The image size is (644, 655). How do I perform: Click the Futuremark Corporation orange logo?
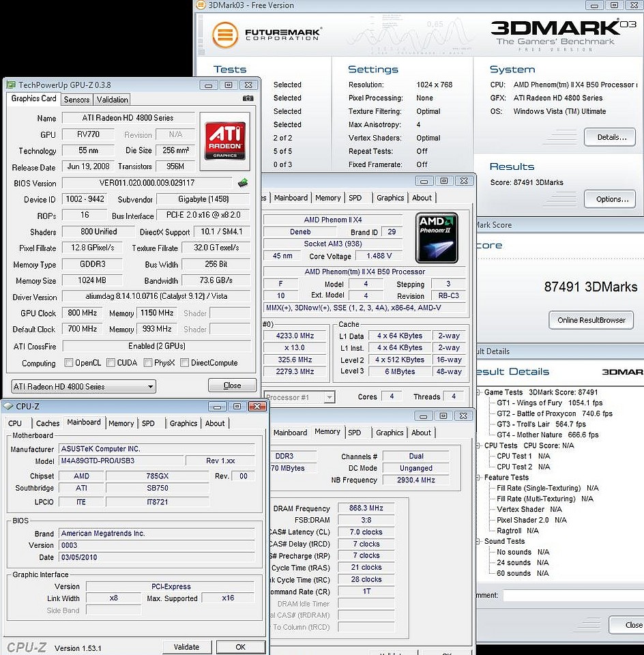pos(225,35)
